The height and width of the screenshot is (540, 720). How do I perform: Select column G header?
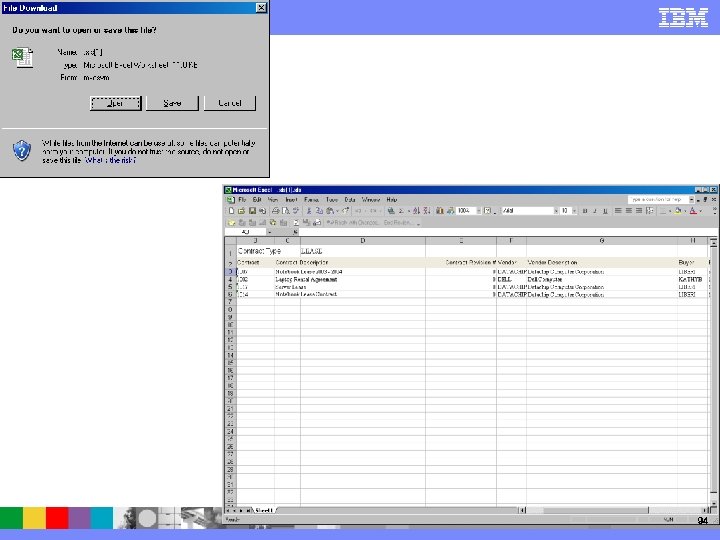602,241
